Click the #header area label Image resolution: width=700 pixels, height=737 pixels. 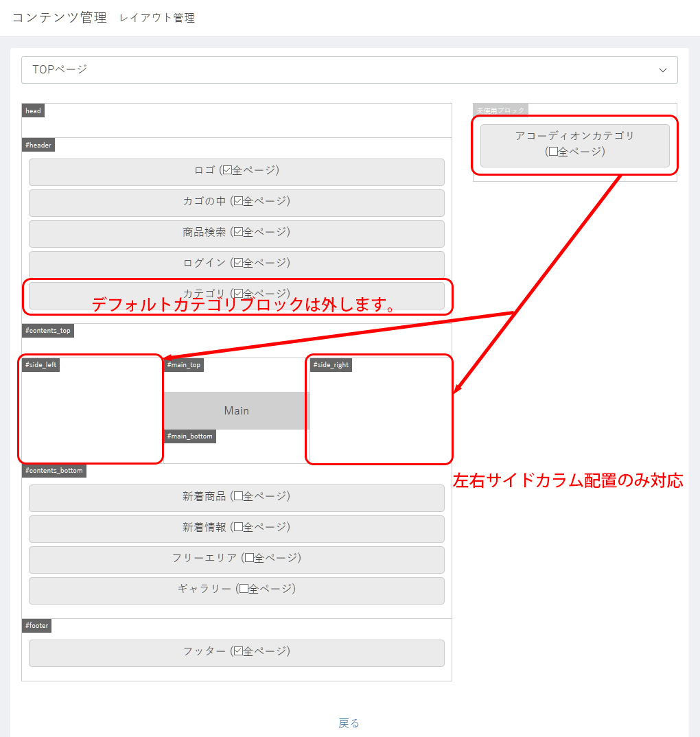point(38,145)
